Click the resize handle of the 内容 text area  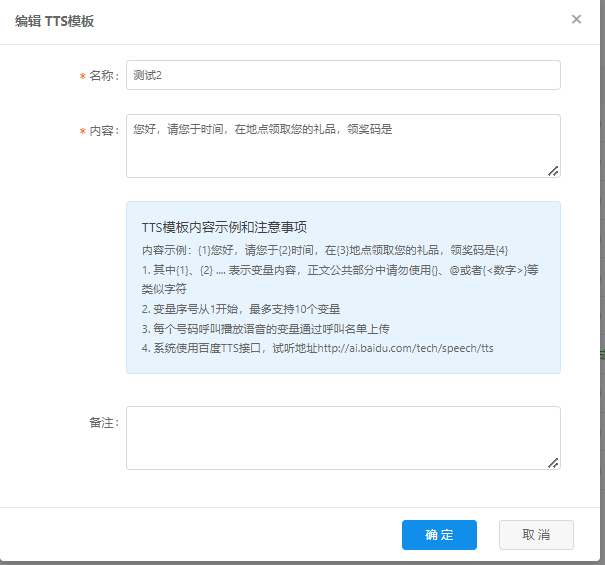(x=553, y=171)
